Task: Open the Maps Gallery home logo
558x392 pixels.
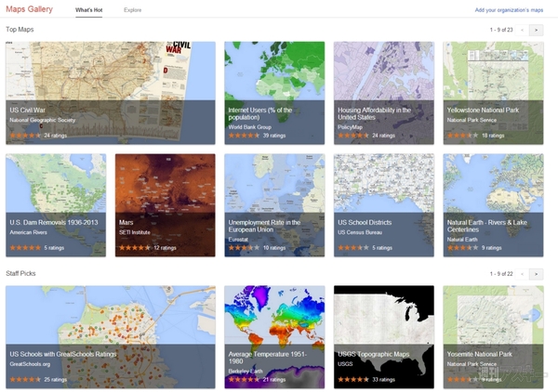Action: point(29,9)
